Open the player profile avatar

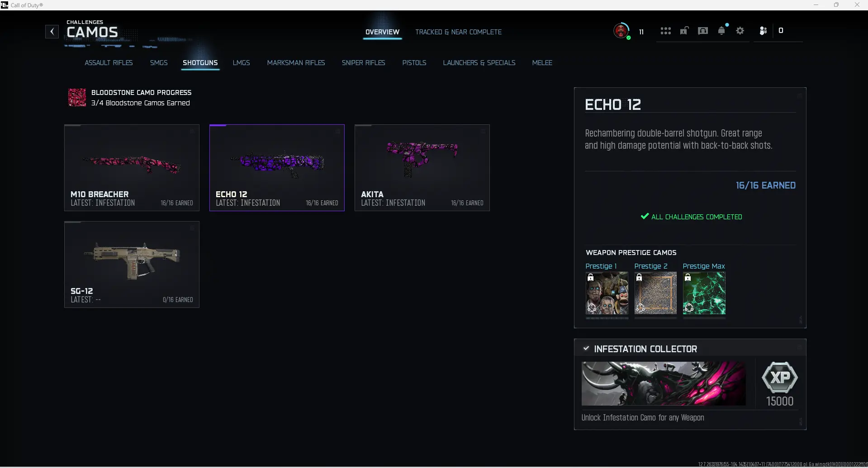pos(621,31)
